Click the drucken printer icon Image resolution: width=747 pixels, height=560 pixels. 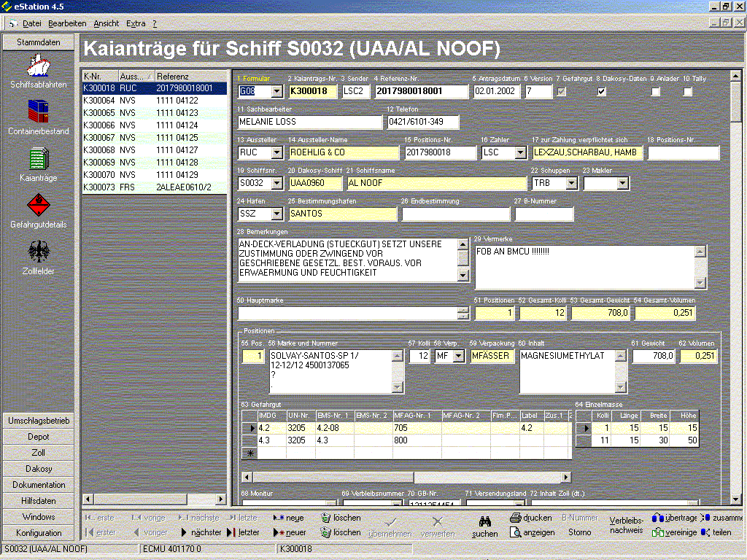coord(517,518)
